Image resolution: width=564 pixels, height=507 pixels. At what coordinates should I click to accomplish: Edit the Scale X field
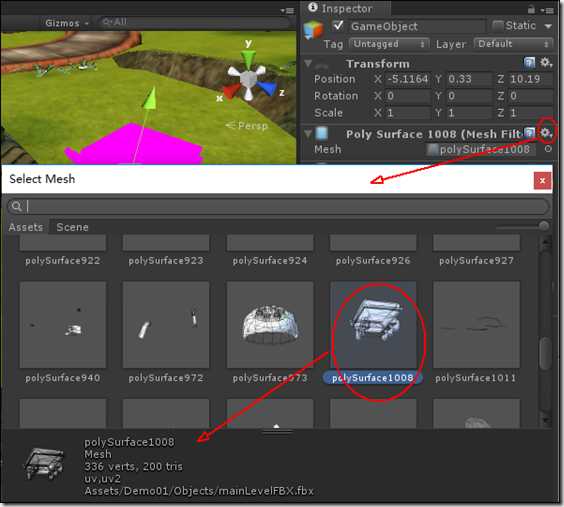click(408, 113)
